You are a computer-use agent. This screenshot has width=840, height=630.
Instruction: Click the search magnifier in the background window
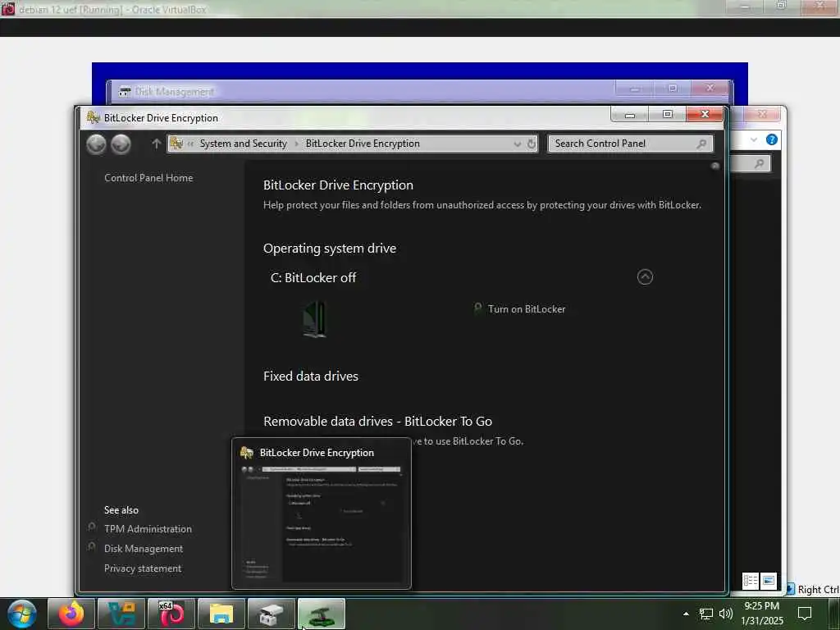tap(759, 164)
